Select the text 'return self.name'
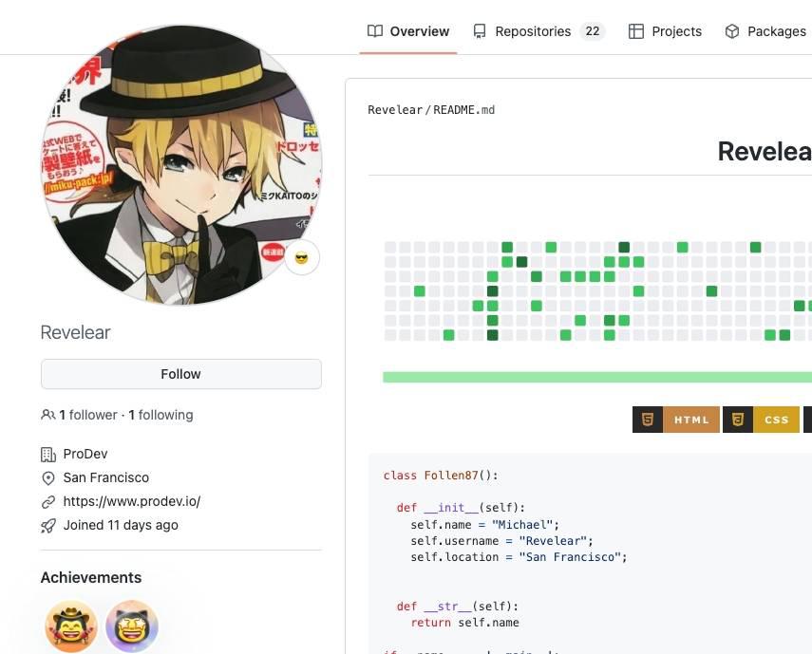Screen dimensions: 812x654 pyautogui.click(x=464, y=623)
